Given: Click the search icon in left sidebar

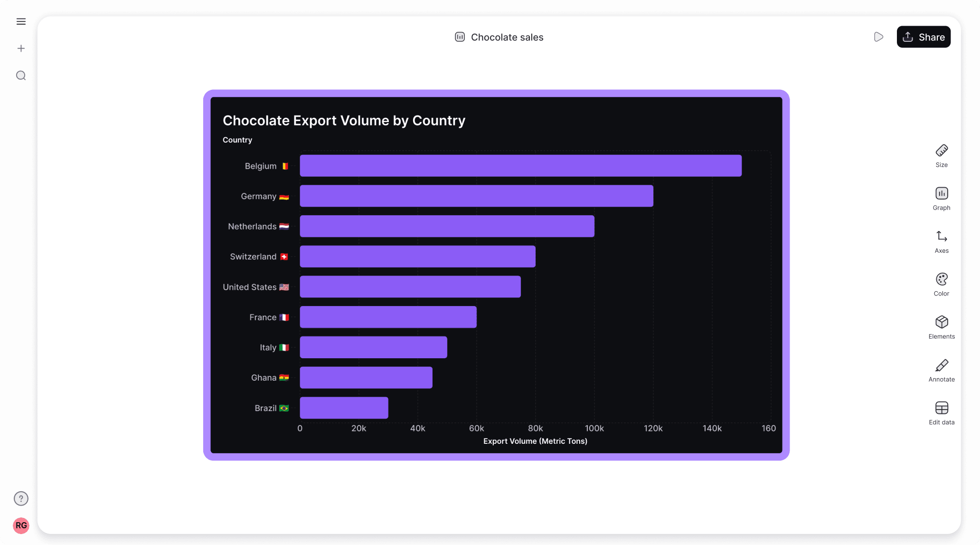Looking at the screenshot, I should click(21, 76).
